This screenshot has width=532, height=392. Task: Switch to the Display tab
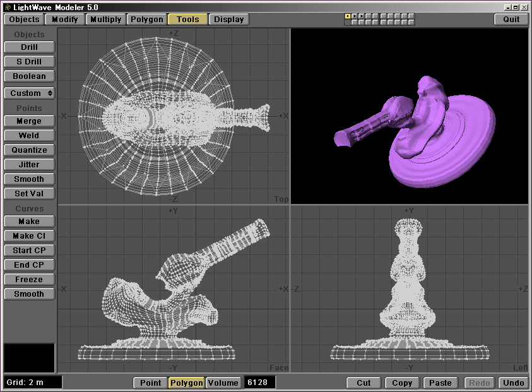pyautogui.click(x=228, y=19)
